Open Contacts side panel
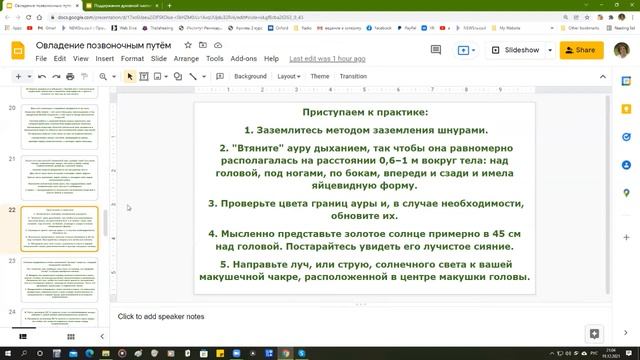The image size is (640, 360). [x=626, y=165]
